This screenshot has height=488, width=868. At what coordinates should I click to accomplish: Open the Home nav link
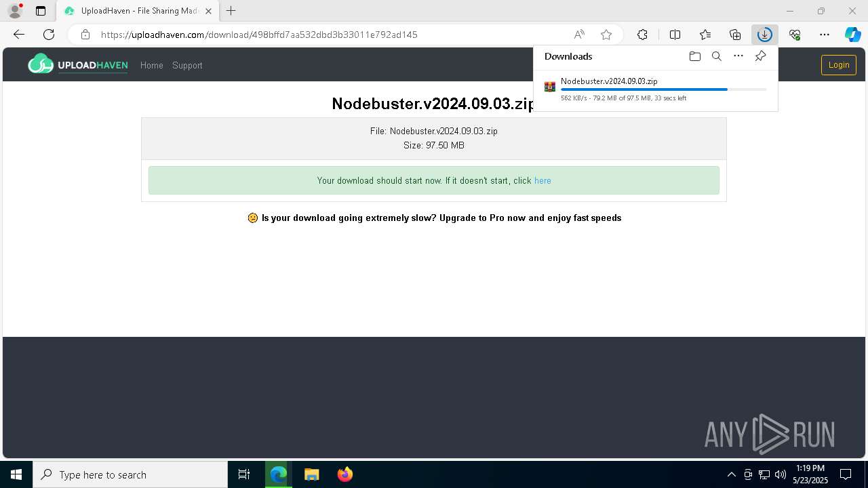151,65
